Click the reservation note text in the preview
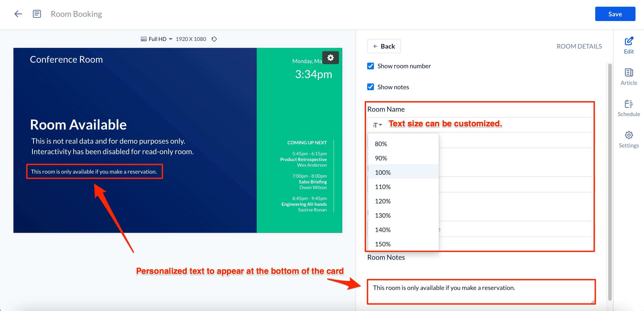Viewport: 644px width, 311px height. pos(94,172)
